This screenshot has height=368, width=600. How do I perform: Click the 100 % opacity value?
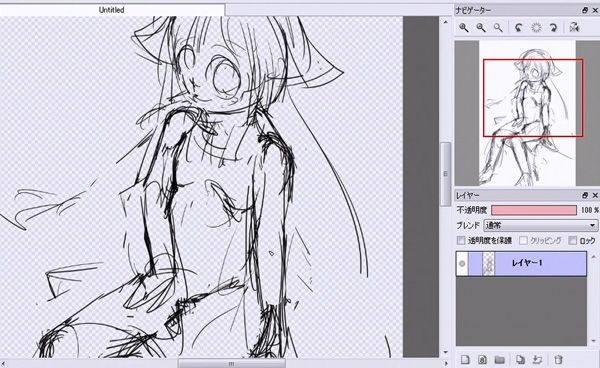[x=590, y=210]
